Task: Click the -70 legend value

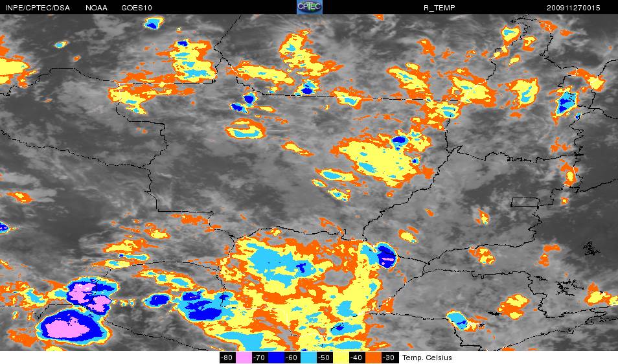Action: click(259, 358)
